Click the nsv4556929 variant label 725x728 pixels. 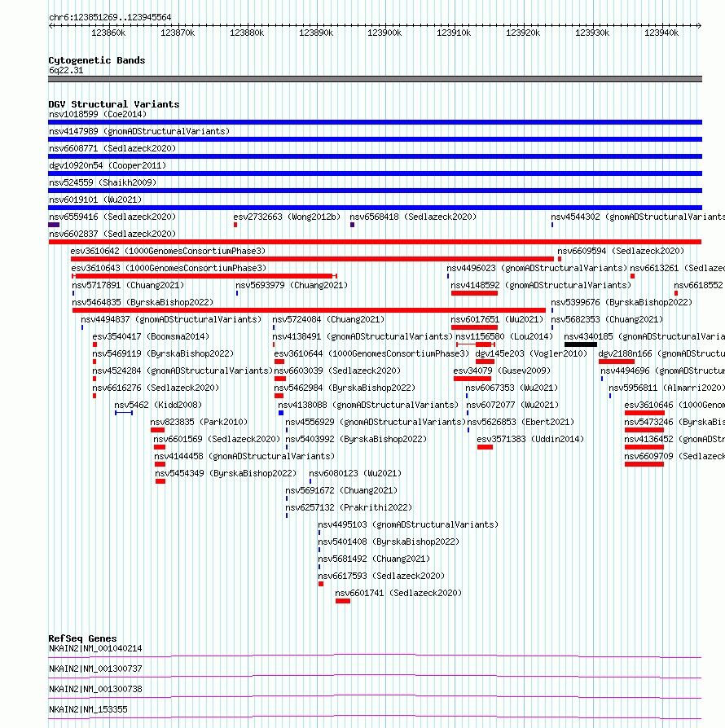click(x=376, y=423)
